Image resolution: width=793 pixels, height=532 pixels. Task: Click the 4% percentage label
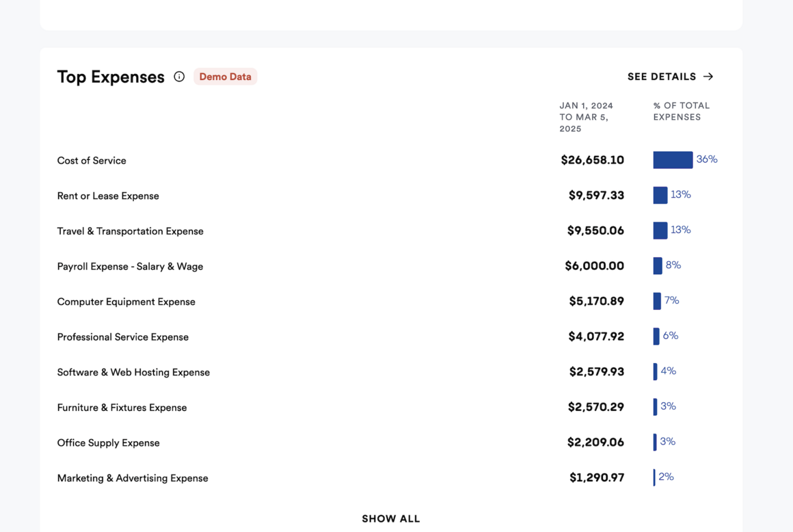pos(668,371)
